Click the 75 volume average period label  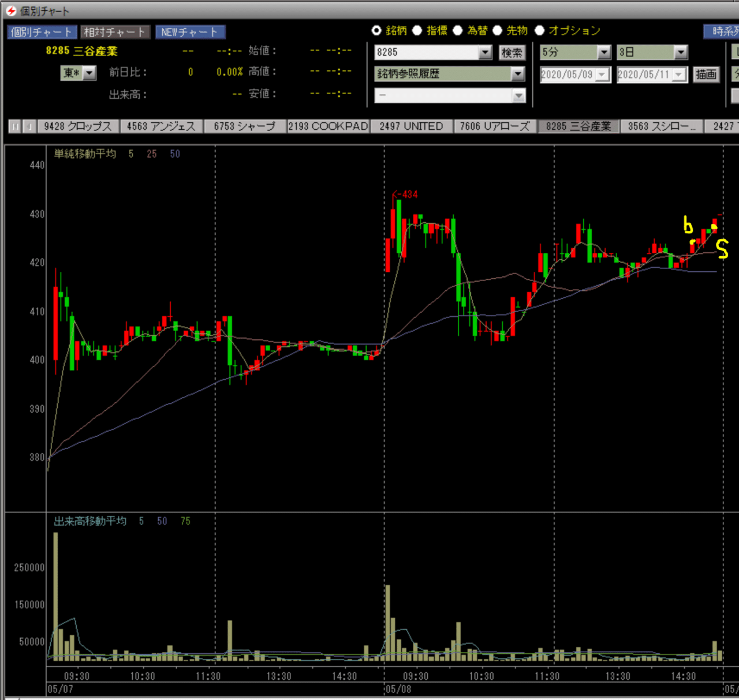pos(185,521)
